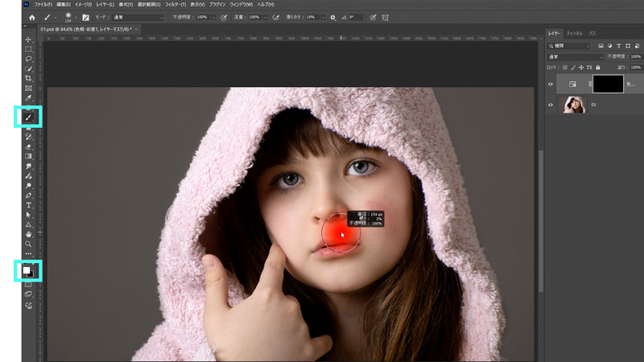Screen dimensions: 644x362
Task: Pick the Lasso tool
Action: pyautogui.click(x=29, y=59)
